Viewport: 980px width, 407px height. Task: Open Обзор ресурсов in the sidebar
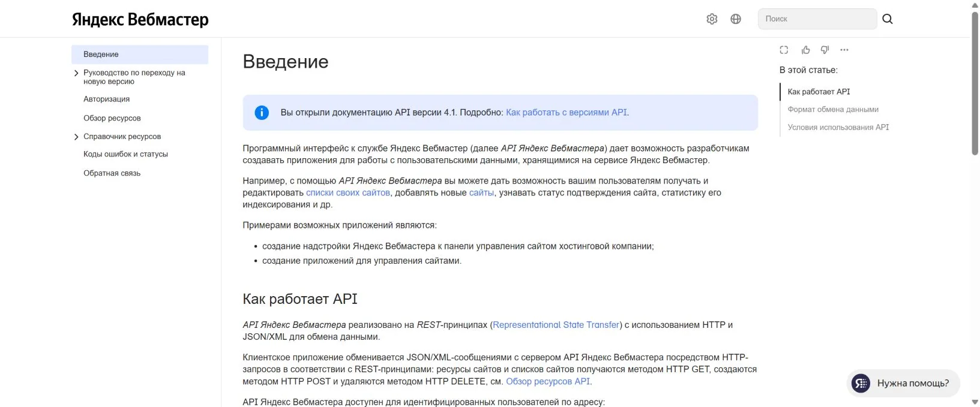112,118
